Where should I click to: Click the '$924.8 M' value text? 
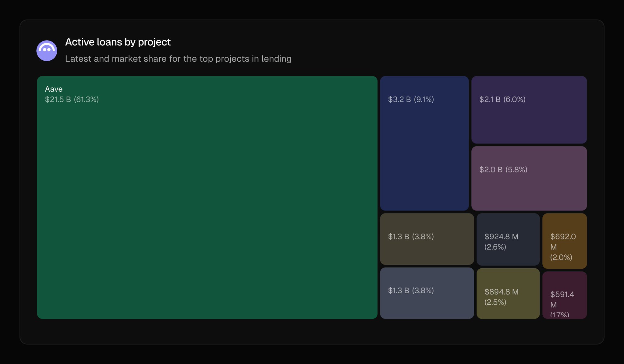[501, 236]
